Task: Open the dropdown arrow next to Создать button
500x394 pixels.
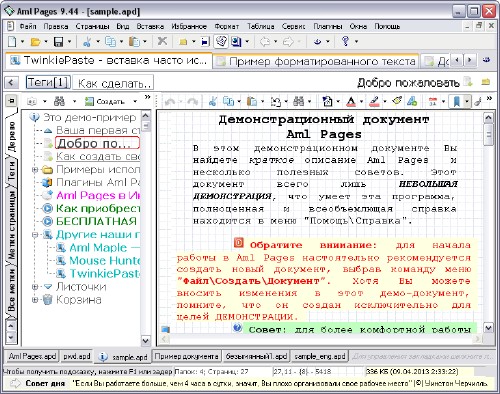Action: point(135,101)
